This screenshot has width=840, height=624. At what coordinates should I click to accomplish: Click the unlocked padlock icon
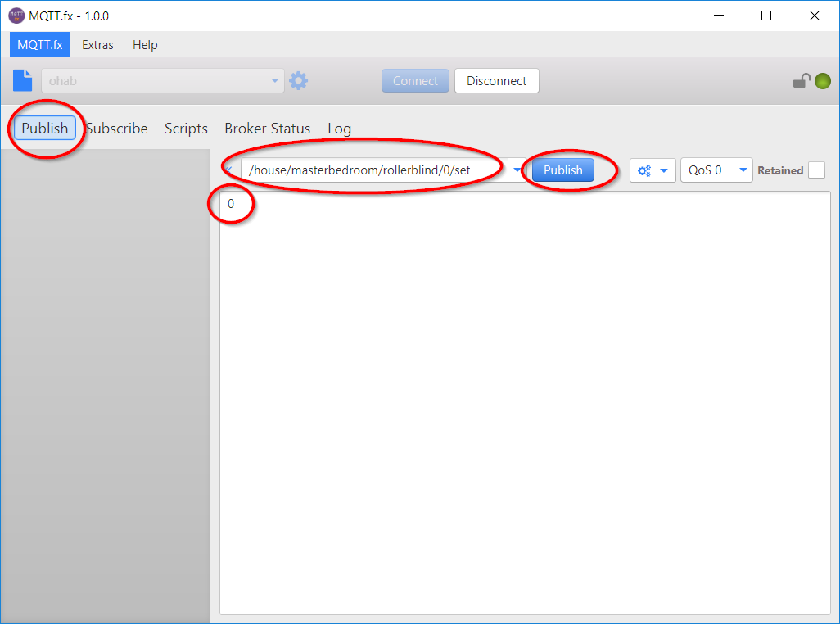802,81
